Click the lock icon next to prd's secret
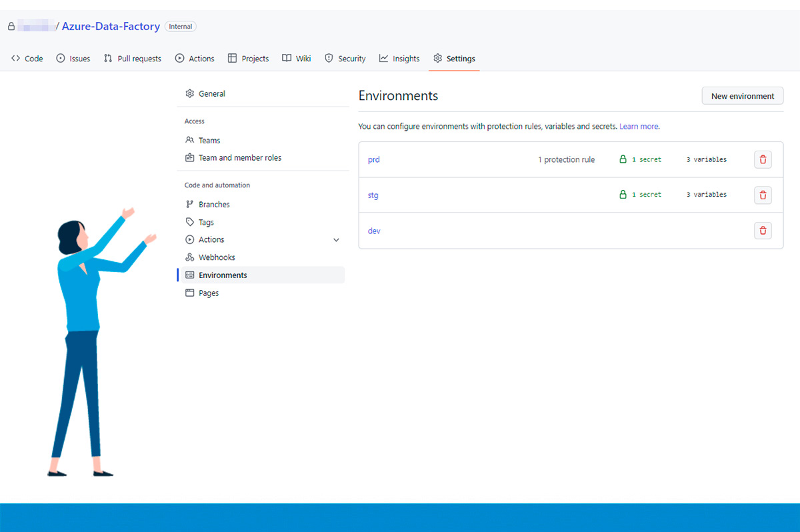Screen dimensions: 800x532 tap(623, 159)
